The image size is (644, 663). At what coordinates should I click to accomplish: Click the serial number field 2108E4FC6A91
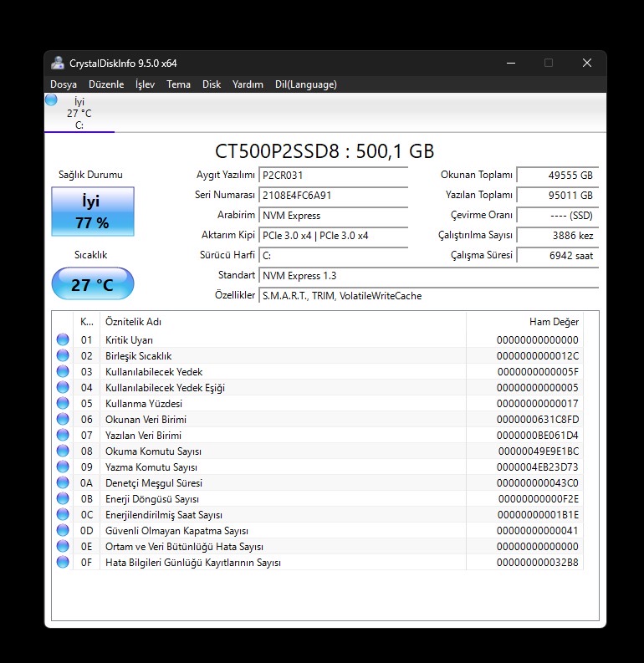click(333, 196)
